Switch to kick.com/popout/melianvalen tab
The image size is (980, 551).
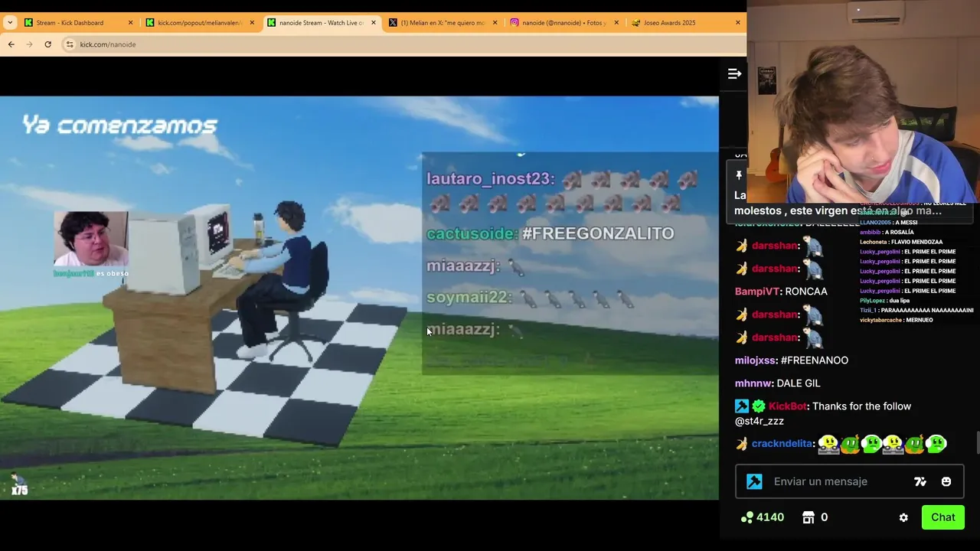point(199,22)
